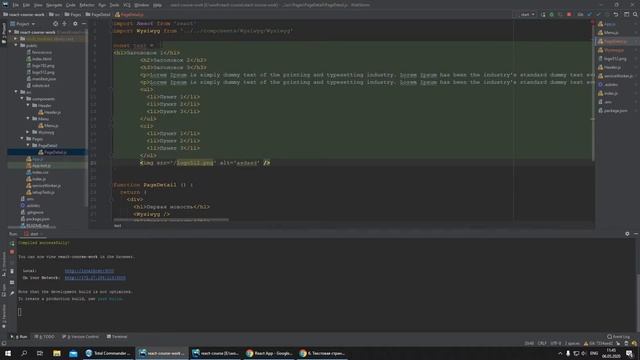Viewport: 640px width, 360px height.
Task: Collapse the src folder
Action: click(16, 92)
